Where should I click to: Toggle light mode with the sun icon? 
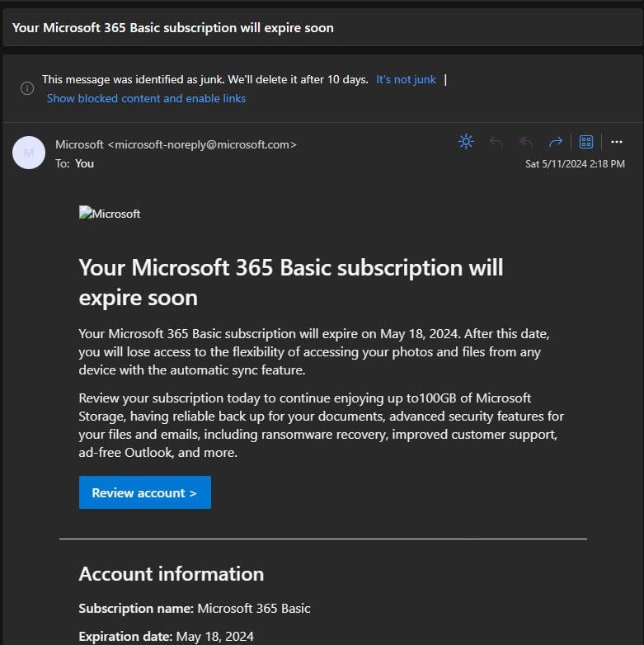[x=466, y=142]
